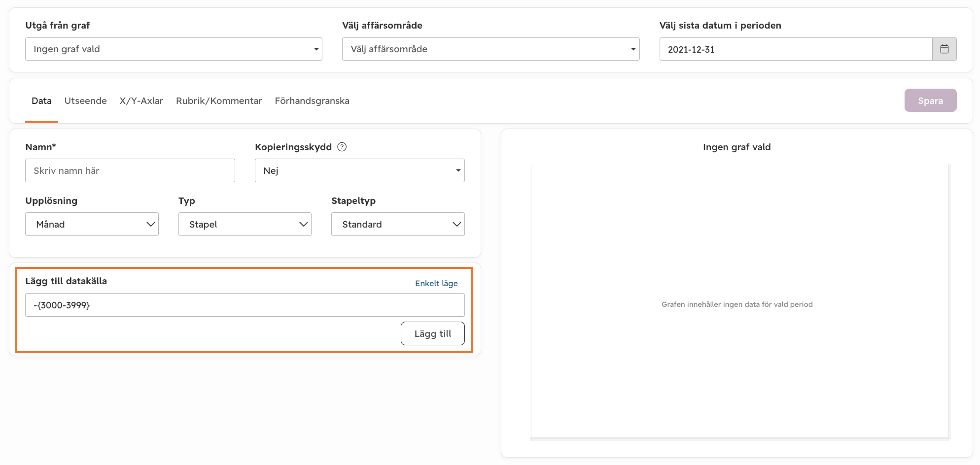Screen dimensions: 980x465
Task: Switch to the Data tab
Action: point(41,101)
